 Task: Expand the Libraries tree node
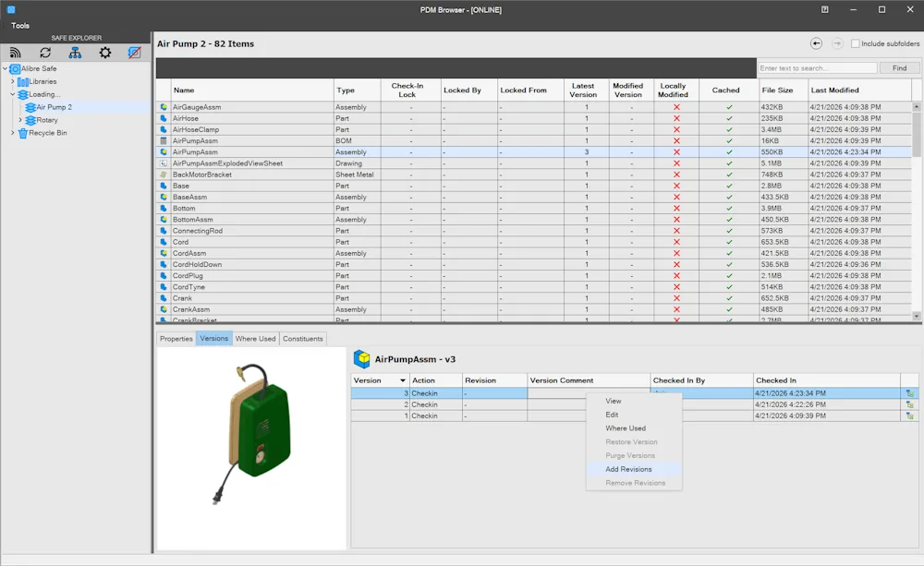pyautogui.click(x=12, y=82)
